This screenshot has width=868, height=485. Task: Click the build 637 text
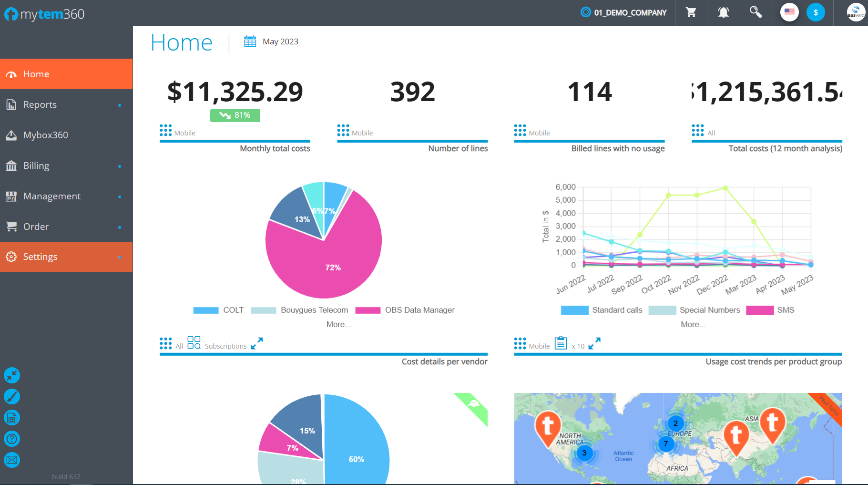[x=66, y=477]
